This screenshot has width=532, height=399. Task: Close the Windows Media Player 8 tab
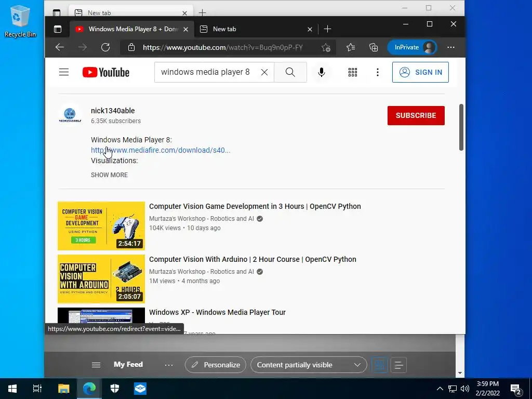coord(185,30)
